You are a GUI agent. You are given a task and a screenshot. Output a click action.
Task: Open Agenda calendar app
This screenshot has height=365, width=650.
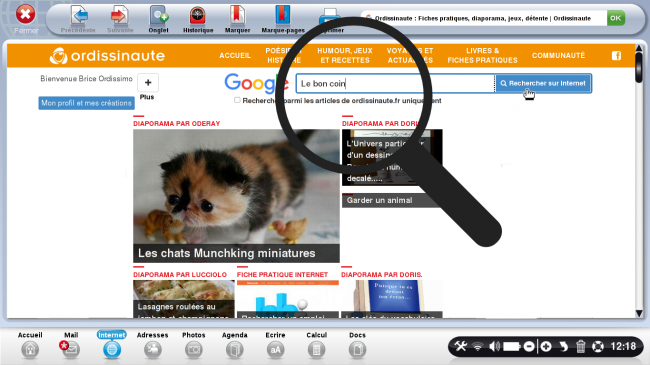coord(235,350)
